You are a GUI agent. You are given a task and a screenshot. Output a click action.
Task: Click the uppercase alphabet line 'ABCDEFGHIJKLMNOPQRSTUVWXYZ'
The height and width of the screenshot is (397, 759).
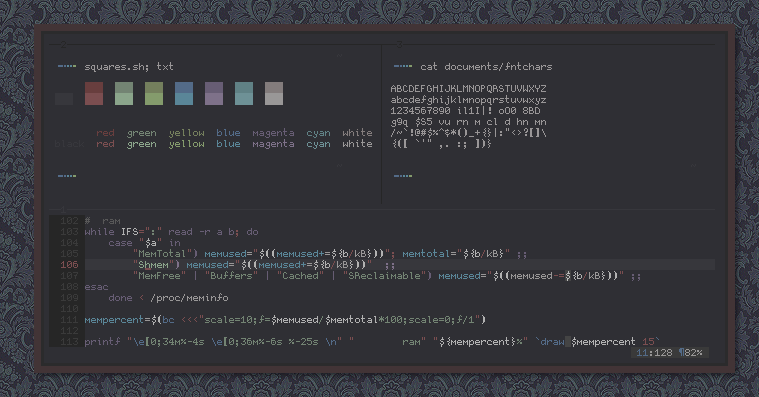pos(469,89)
